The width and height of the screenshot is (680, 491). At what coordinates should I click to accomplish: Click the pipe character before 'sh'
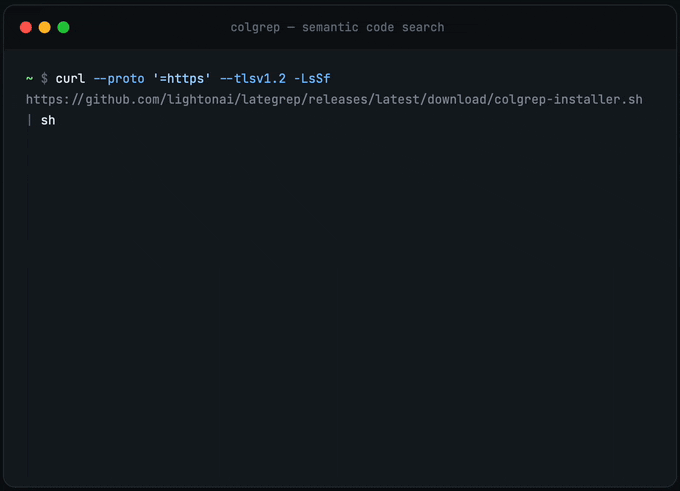click(x=29, y=120)
